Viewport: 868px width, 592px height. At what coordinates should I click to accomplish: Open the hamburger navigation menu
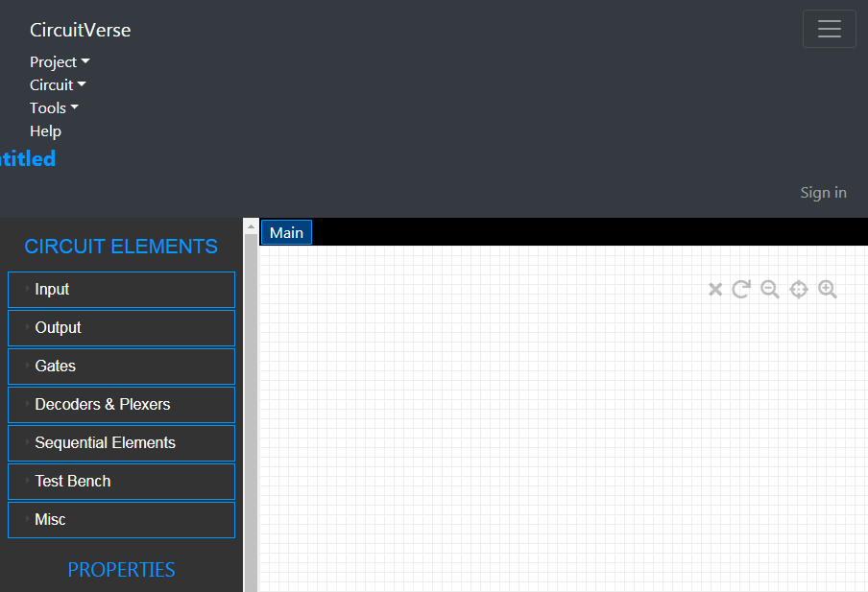[x=829, y=29]
